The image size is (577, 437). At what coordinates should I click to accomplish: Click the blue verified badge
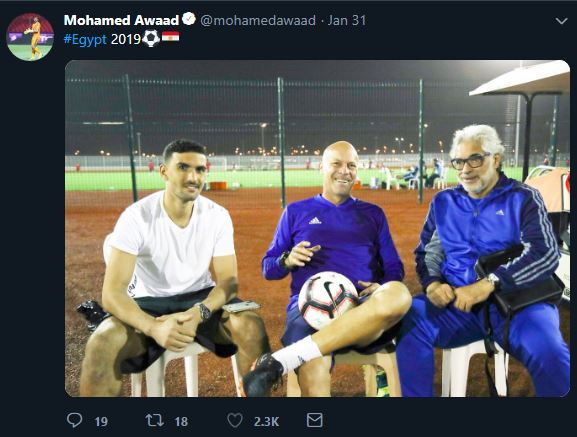pyautogui.click(x=189, y=19)
